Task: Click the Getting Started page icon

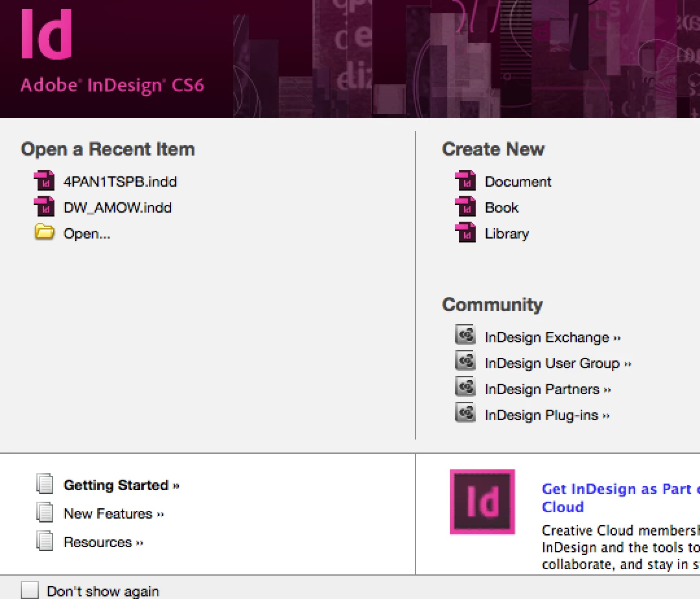Action: 45,484
